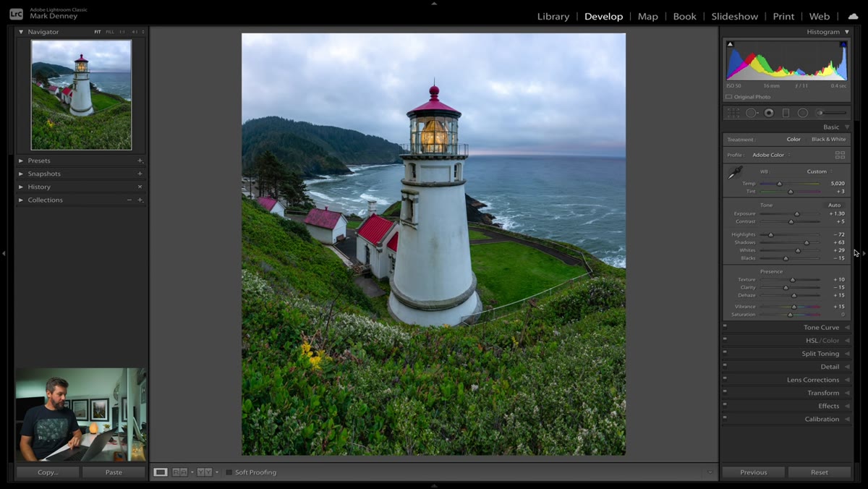
Task: Switch to the Print module
Action: (x=783, y=16)
